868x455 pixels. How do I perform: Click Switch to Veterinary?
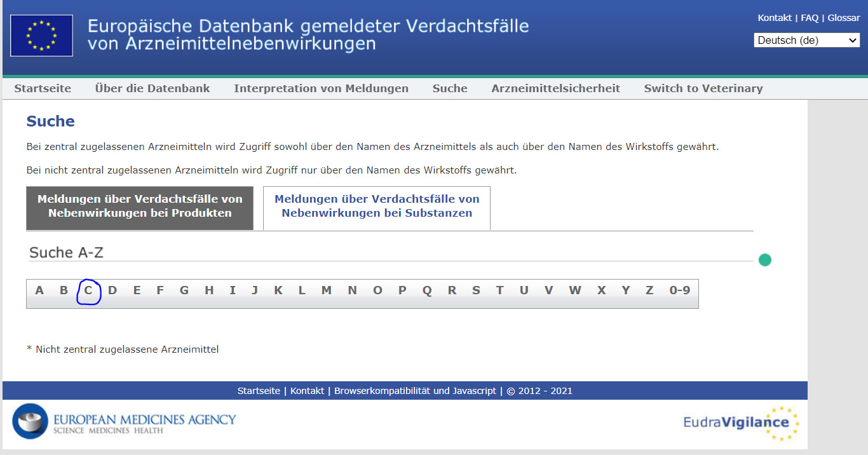[703, 88]
